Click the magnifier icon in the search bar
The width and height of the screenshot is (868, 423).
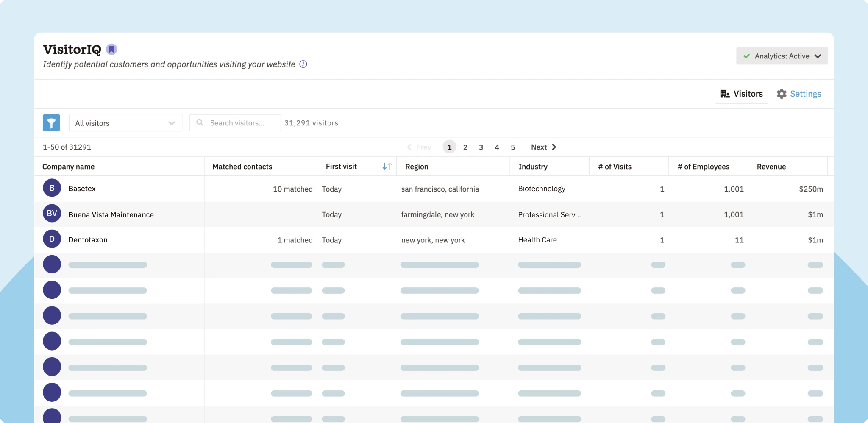pos(199,122)
